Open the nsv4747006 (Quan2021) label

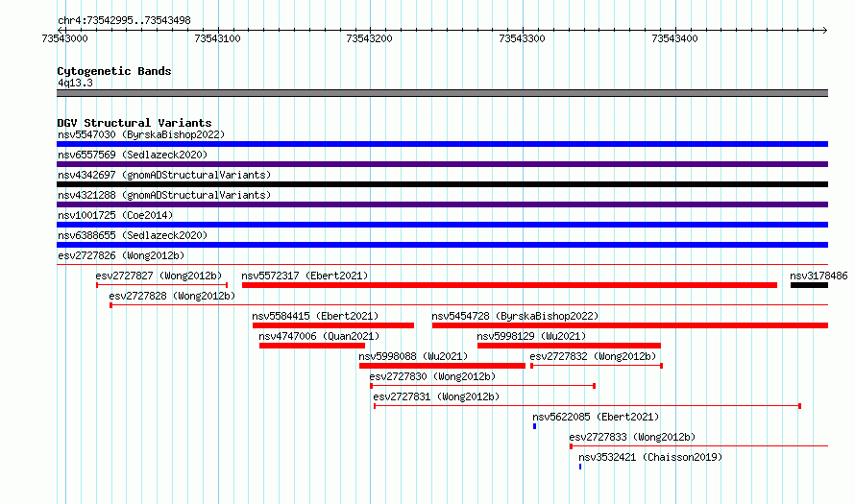point(319,336)
